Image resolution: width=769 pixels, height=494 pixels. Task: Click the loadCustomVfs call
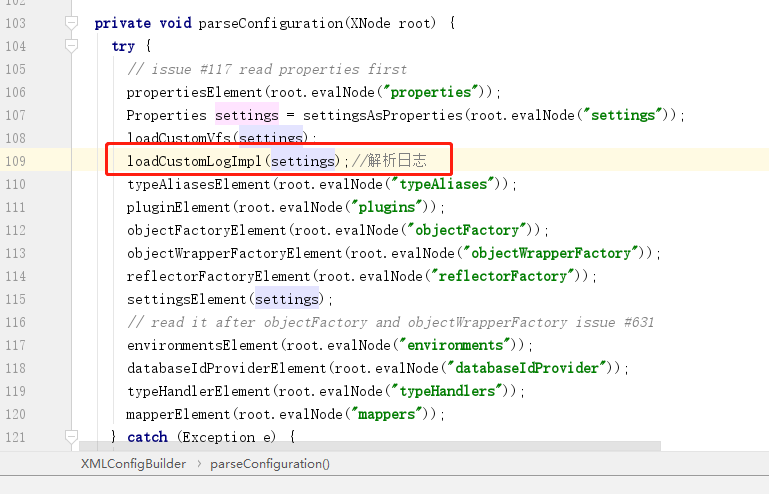pyautogui.click(x=179, y=138)
